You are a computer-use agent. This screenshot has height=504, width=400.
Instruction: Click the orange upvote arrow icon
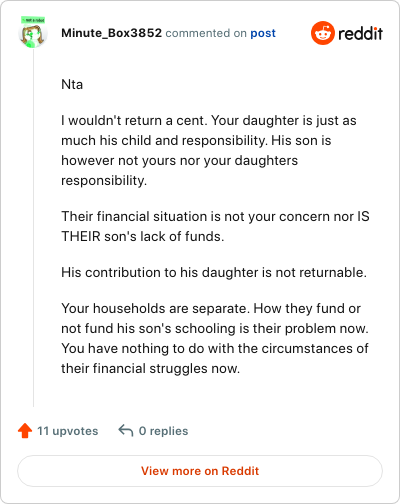pos(25,431)
